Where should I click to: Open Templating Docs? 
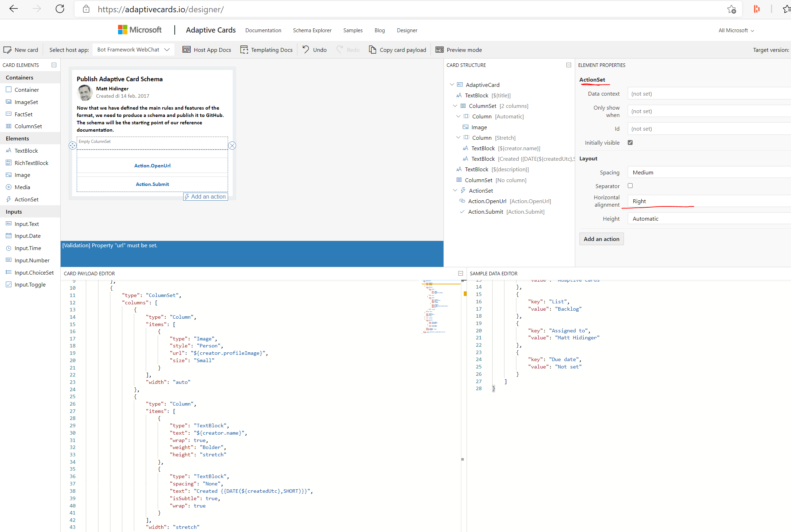click(266, 49)
